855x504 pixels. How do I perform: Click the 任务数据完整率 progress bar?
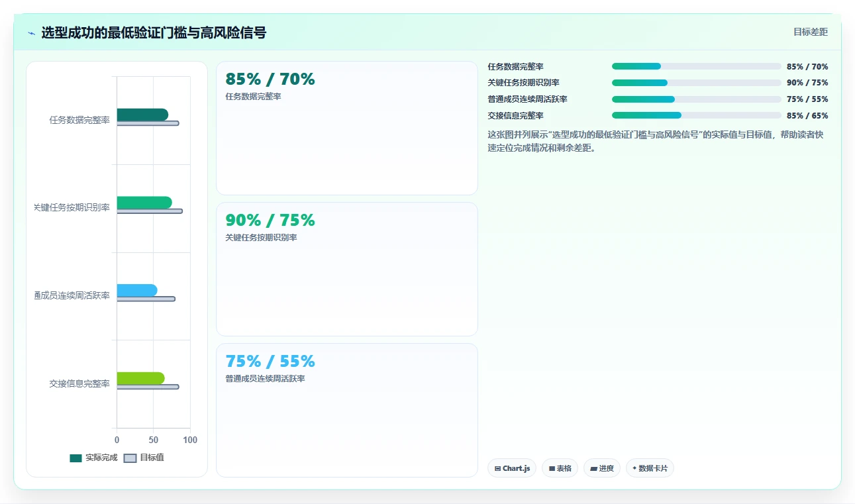pos(697,66)
